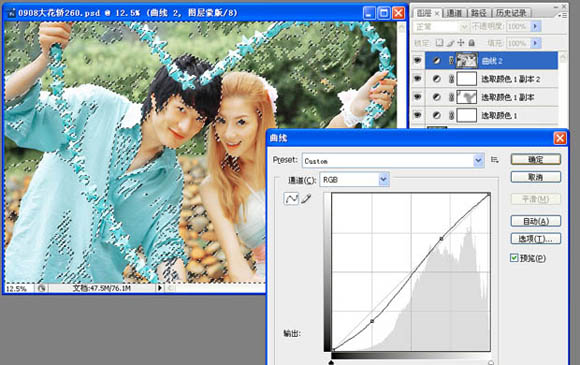Click adjustment icon of 选取颜色 1 副本 2
This screenshot has width=580, height=365.
[436, 79]
